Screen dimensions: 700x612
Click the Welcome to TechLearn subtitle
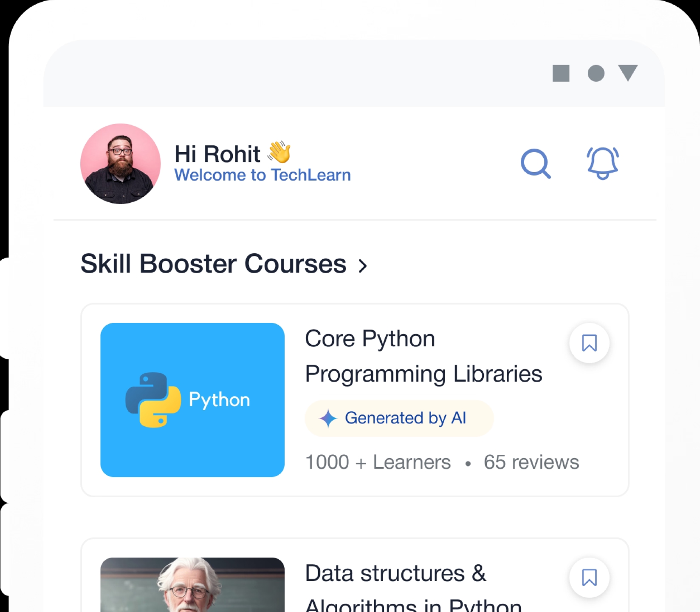tap(262, 175)
